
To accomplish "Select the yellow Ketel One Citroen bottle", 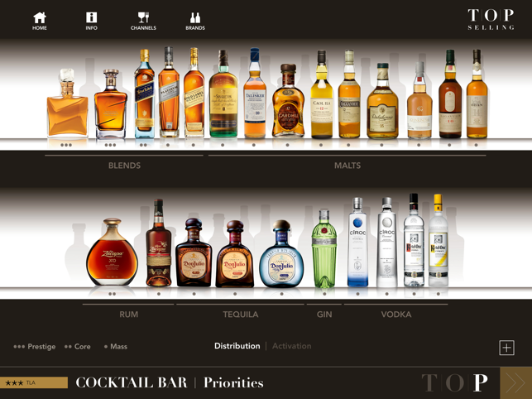I will [439, 240].
